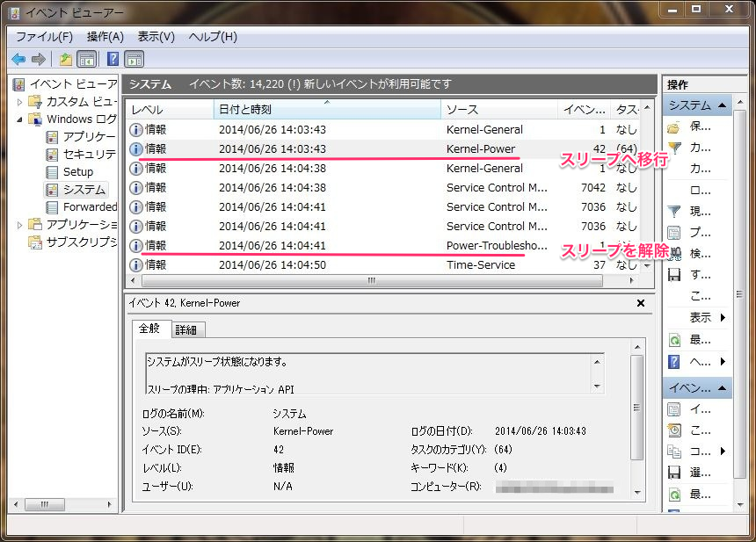
Task: Click the save events floppy icon in the システム section
Action: point(673,275)
